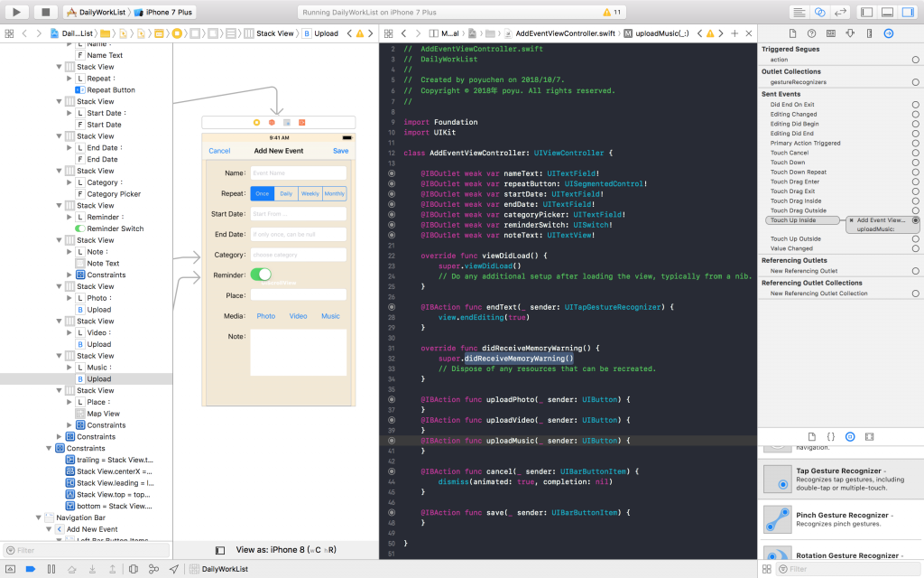Toggle the document outline button
Screen dimensions: 924x578
tap(220, 550)
